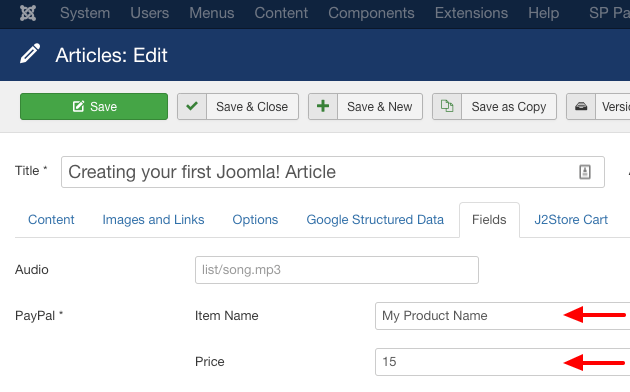Viewport: 630px width, 392px height.
Task: Click the drive icon on Versions button
Action: (x=581, y=106)
